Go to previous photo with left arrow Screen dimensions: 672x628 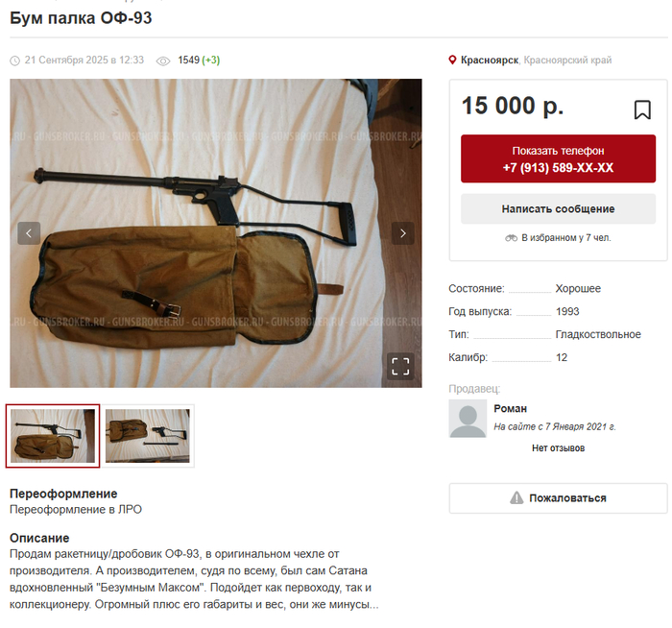29,233
